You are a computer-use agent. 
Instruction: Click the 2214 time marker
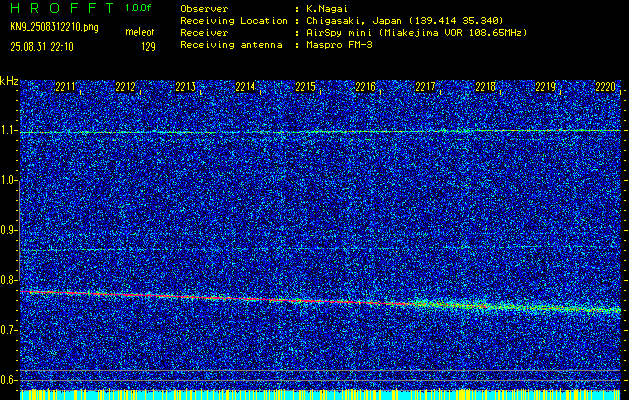click(245, 87)
